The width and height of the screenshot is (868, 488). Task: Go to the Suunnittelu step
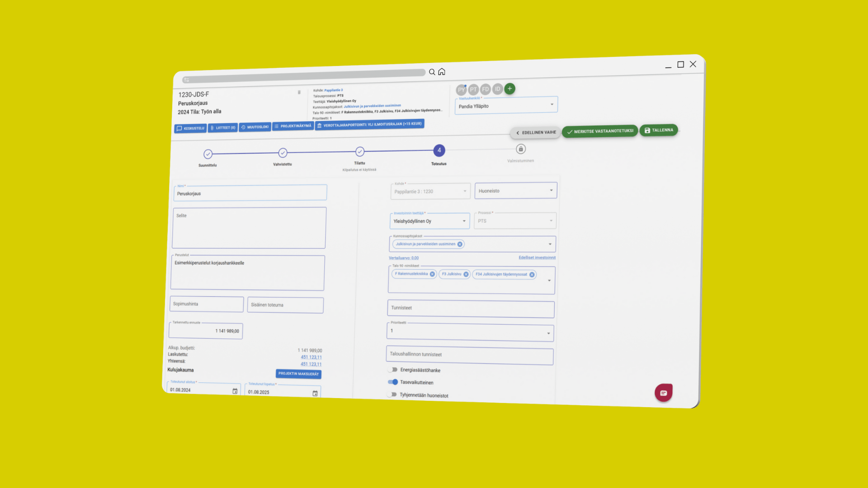pos(208,154)
